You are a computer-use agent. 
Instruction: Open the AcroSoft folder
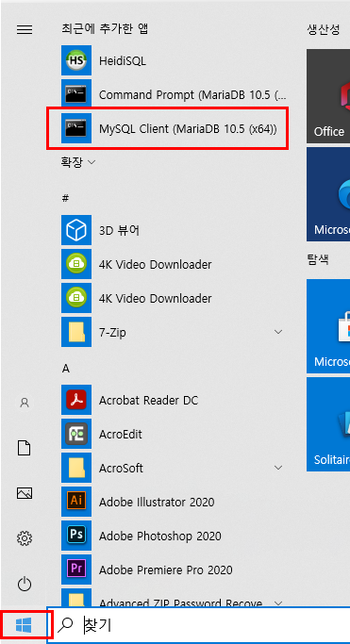click(x=175, y=468)
